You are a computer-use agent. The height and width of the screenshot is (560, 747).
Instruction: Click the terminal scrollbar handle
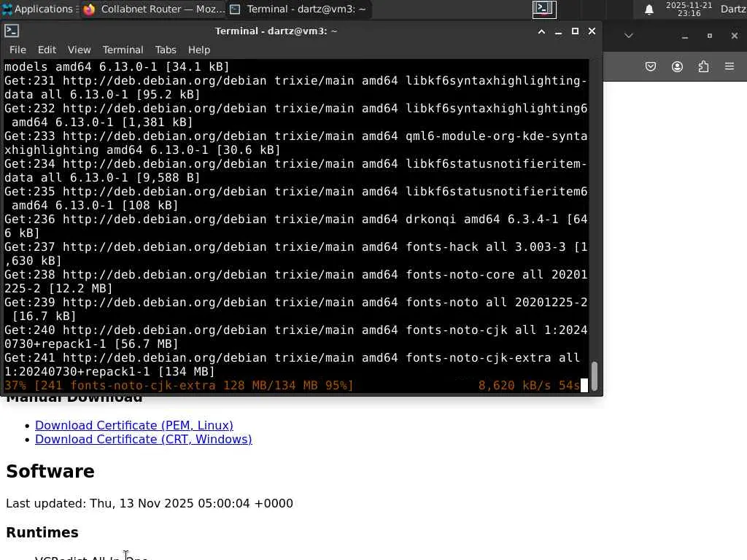[x=594, y=377]
